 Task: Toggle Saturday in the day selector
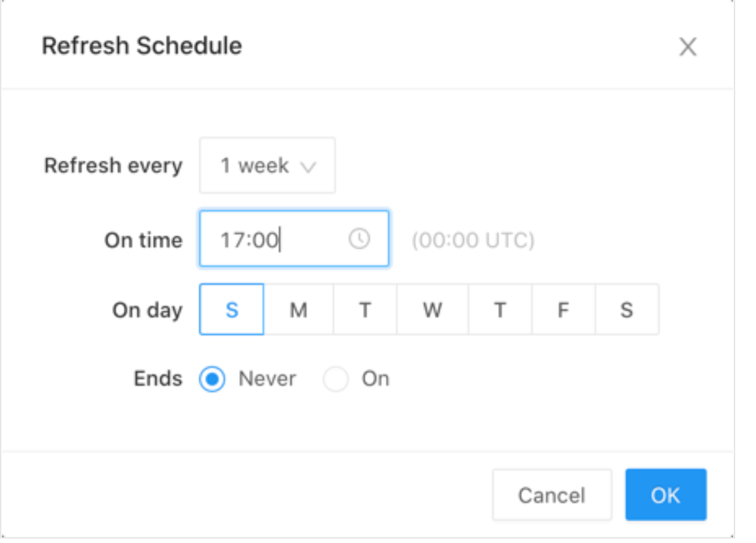627,309
